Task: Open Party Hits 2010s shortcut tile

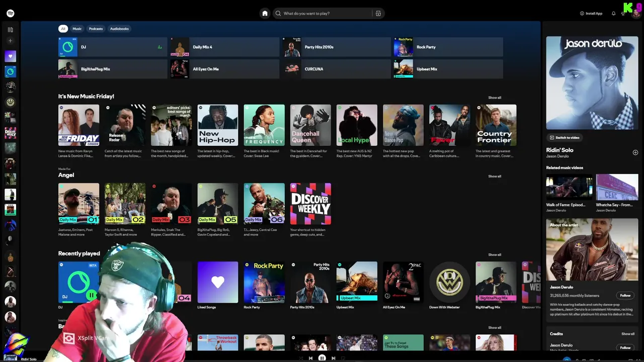Action: [337, 47]
